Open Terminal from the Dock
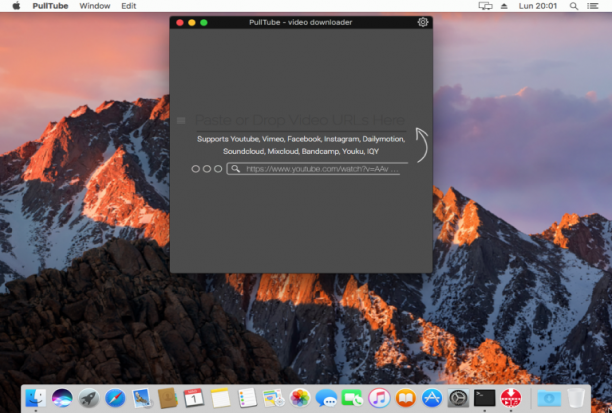612x413 pixels. [x=485, y=398]
